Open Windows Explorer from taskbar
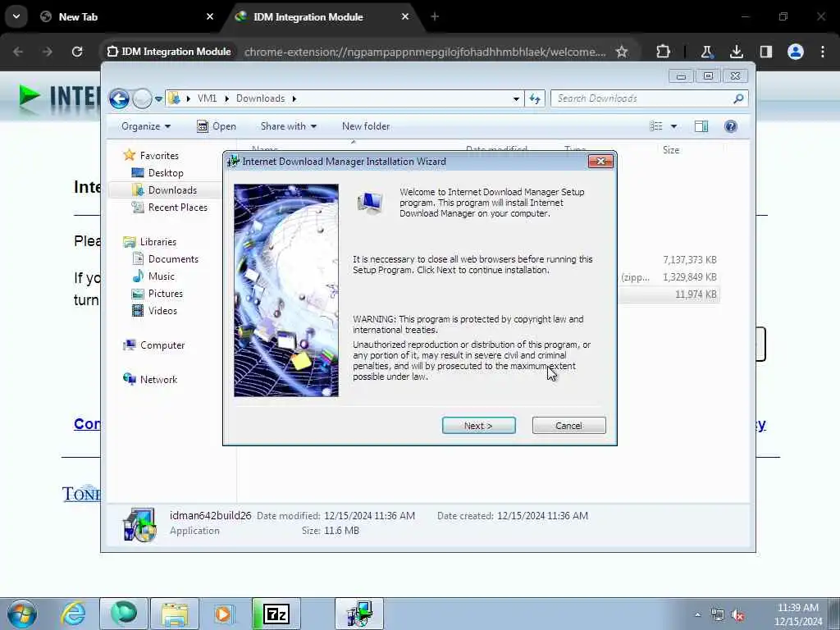Viewport: 840px width, 630px height. tap(175, 614)
